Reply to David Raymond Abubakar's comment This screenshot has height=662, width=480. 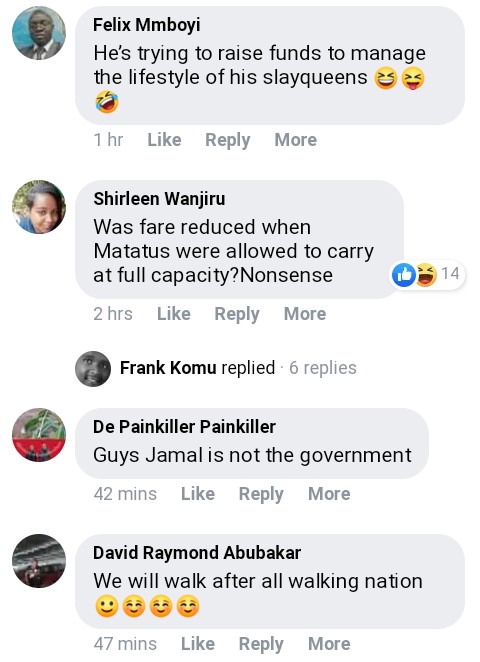point(261,644)
